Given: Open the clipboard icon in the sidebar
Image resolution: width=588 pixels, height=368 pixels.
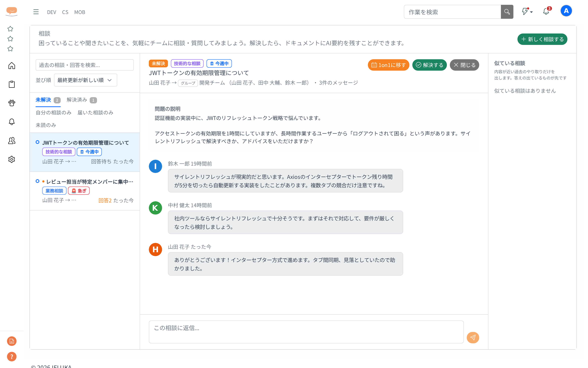Looking at the screenshot, I should click(x=12, y=84).
